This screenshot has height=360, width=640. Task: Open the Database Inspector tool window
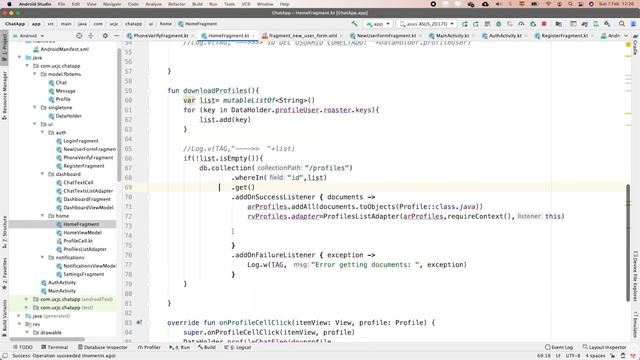tap(102, 347)
